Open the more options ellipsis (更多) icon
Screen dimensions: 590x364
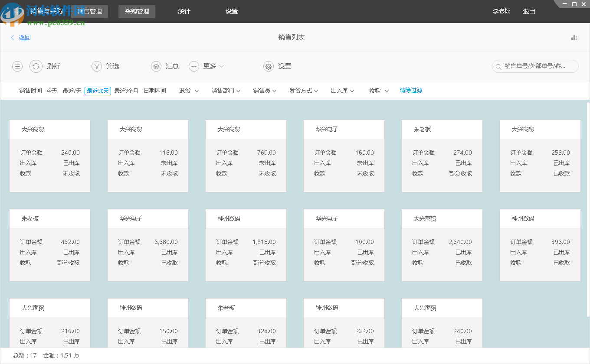(193, 66)
